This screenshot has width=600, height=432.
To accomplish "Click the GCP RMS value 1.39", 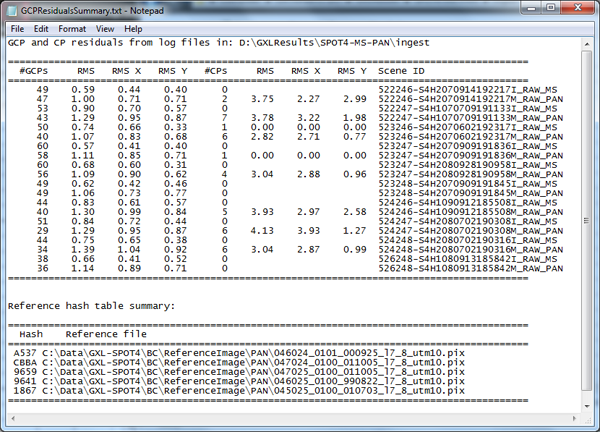I will coord(83,249).
